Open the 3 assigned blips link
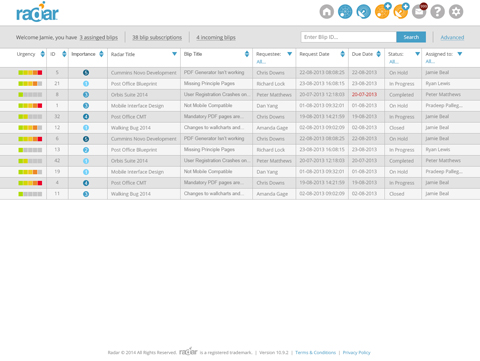 99,37
